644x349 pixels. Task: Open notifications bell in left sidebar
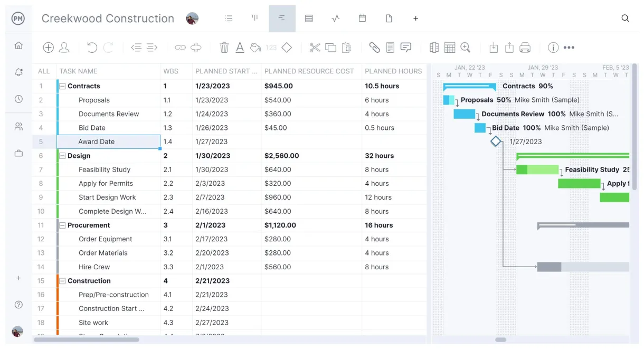pyautogui.click(x=18, y=72)
